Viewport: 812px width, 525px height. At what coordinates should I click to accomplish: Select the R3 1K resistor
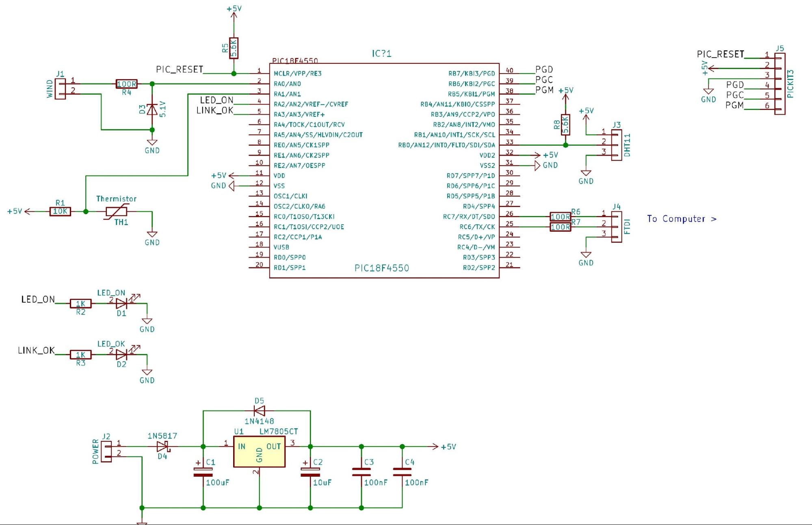pyautogui.click(x=80, y=355)
